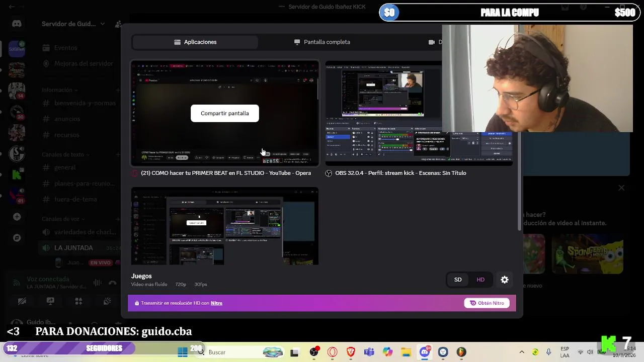Expand the server name dropdown

(x=102, y=24)
